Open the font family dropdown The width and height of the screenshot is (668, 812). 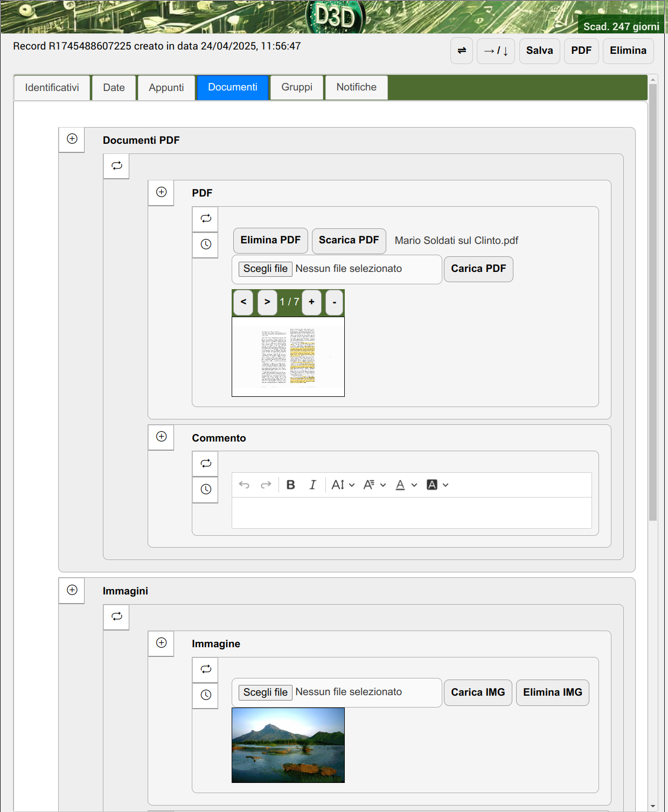pyautogui.click(x=374, y=485)
